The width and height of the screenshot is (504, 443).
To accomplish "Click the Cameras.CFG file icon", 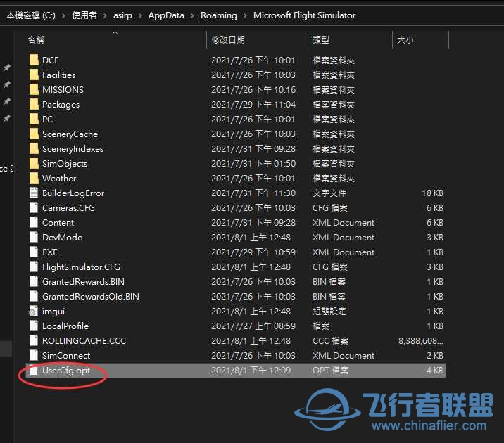I will (x=34, y=207).
